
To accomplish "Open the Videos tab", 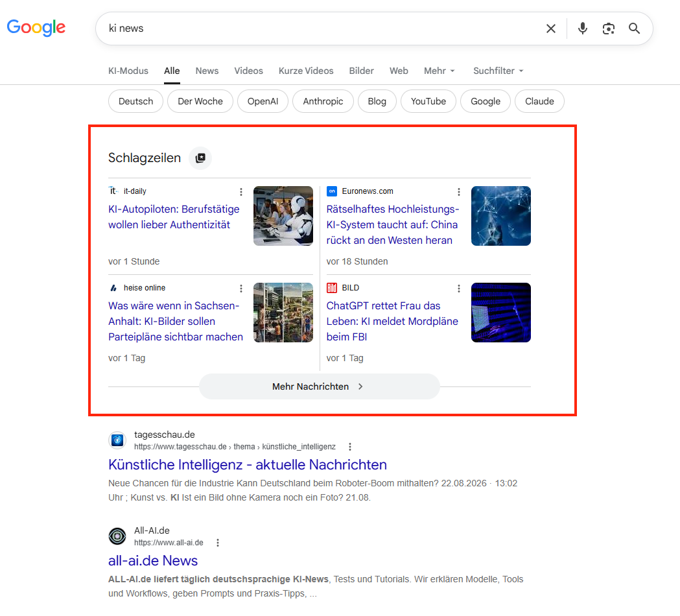I will click(248, 71).
